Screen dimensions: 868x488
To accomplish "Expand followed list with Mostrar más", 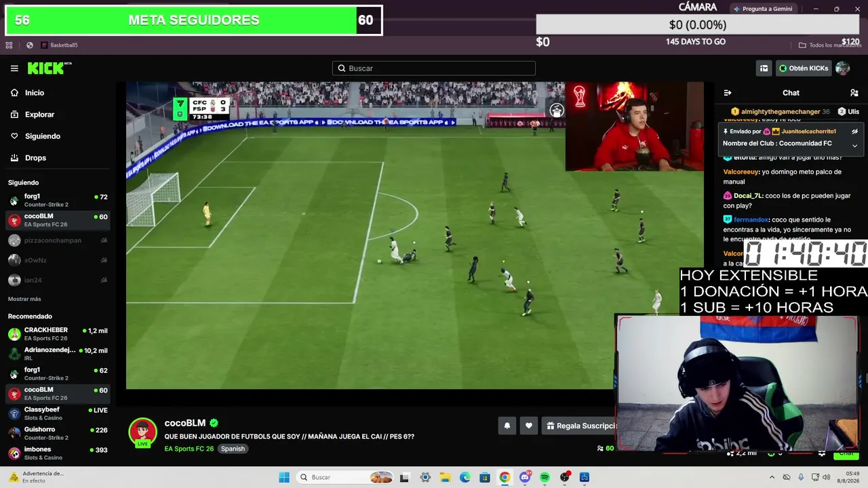I will point(24,299).
